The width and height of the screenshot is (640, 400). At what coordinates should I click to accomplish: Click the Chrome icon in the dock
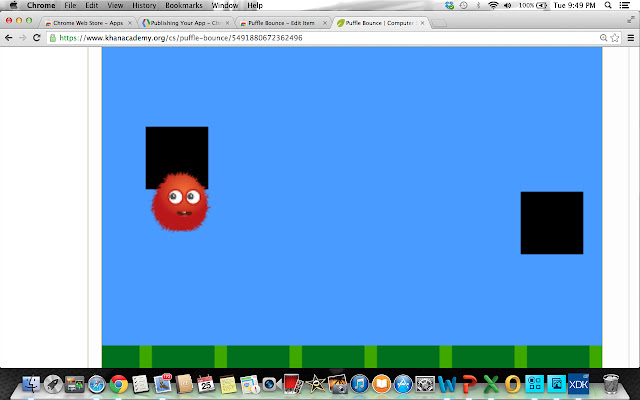point(119,384)
